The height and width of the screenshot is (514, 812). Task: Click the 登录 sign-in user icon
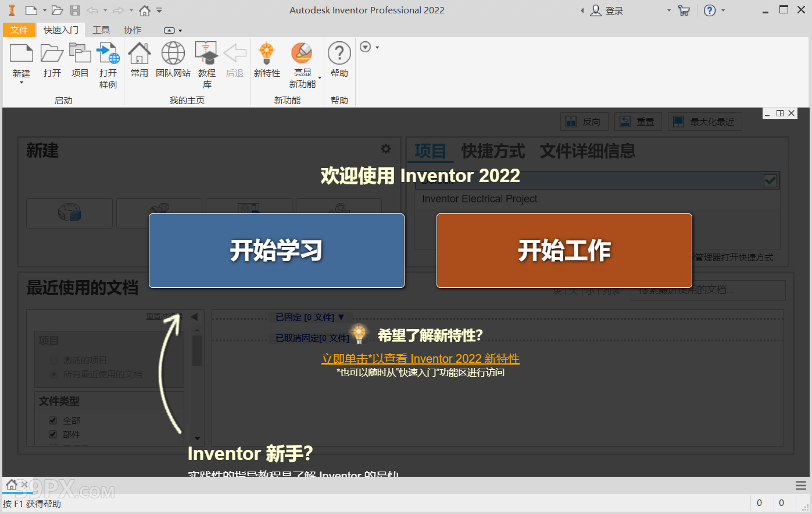point(596,10)
